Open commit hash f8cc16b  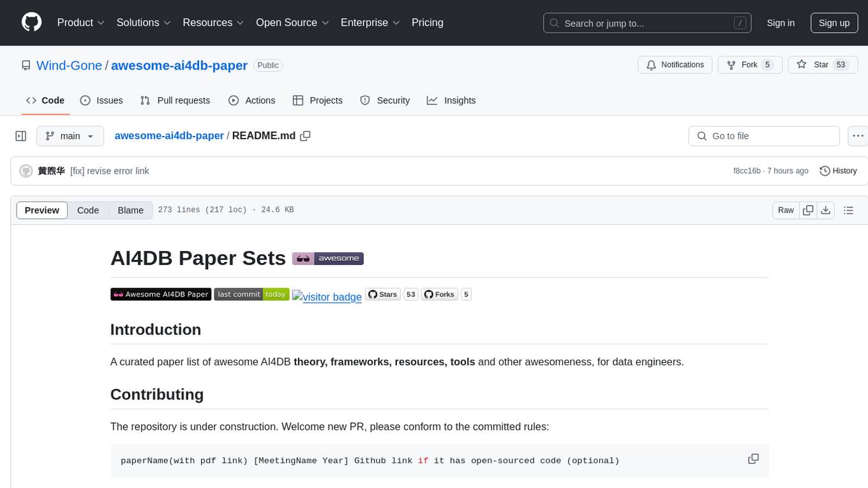point(747,171)
